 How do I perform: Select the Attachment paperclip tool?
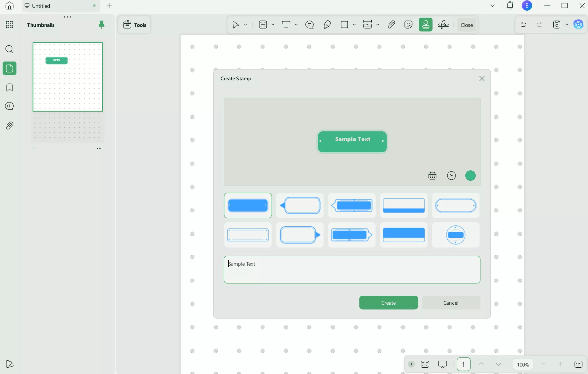click(391, 25)
